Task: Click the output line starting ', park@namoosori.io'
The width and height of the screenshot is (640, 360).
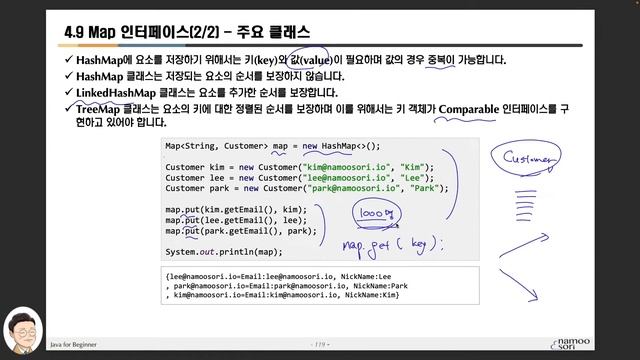Action: (287, 286)
